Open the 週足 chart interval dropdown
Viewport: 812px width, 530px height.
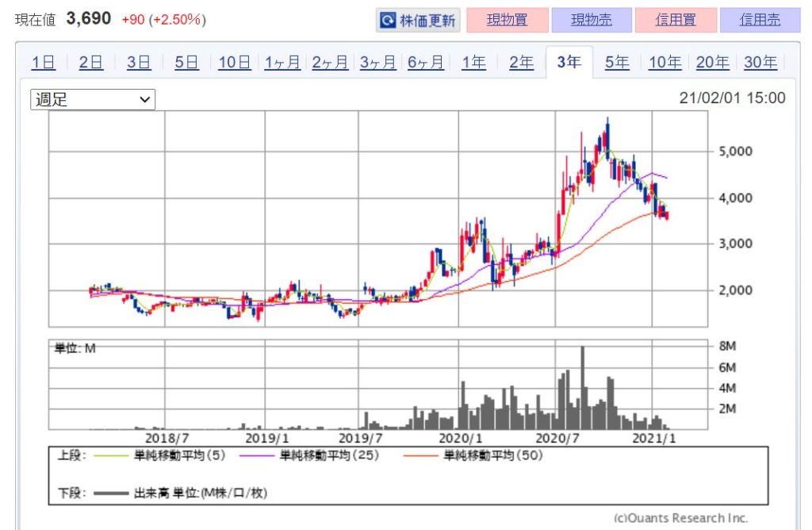click(93, 99)
